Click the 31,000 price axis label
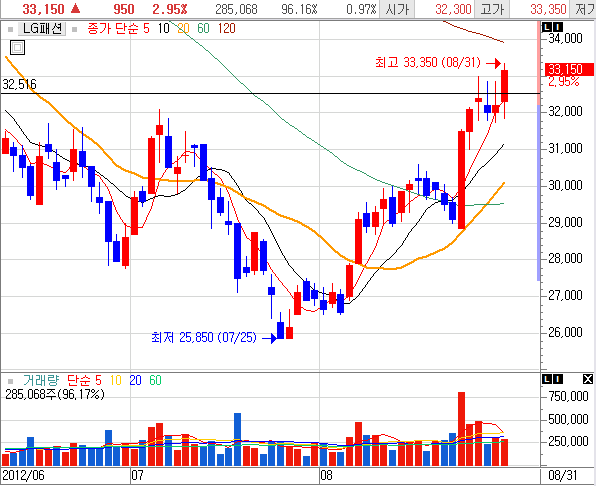596x486 pixels. (x=565, y=148)
